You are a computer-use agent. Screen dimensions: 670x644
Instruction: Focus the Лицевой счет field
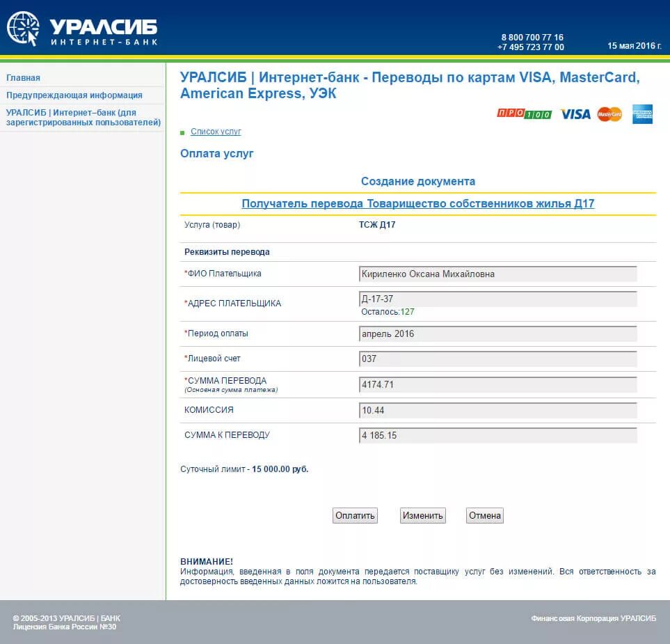[497, 359]
